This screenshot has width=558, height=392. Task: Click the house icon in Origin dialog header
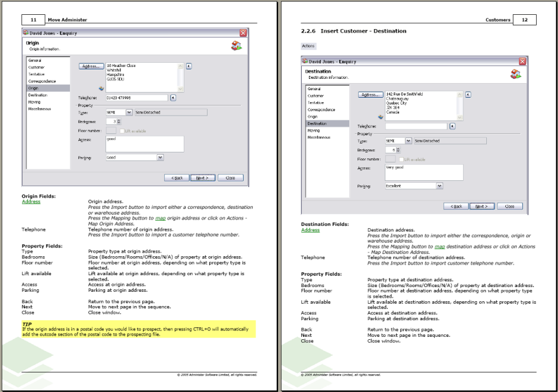pos(235,46)
